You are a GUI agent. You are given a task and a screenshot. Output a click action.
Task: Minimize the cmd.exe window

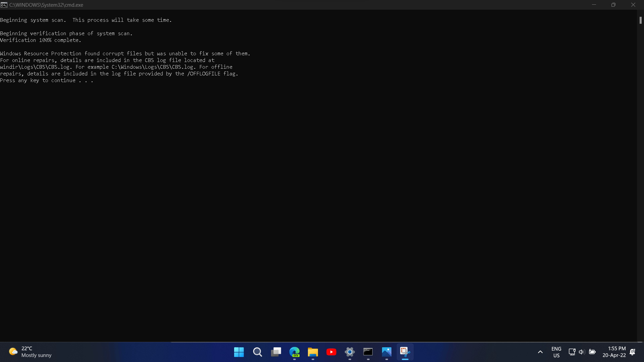pos(594,5)
